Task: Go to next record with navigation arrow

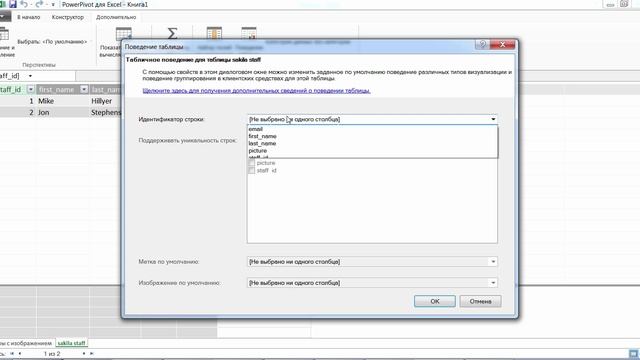Action: click(84, 353)
